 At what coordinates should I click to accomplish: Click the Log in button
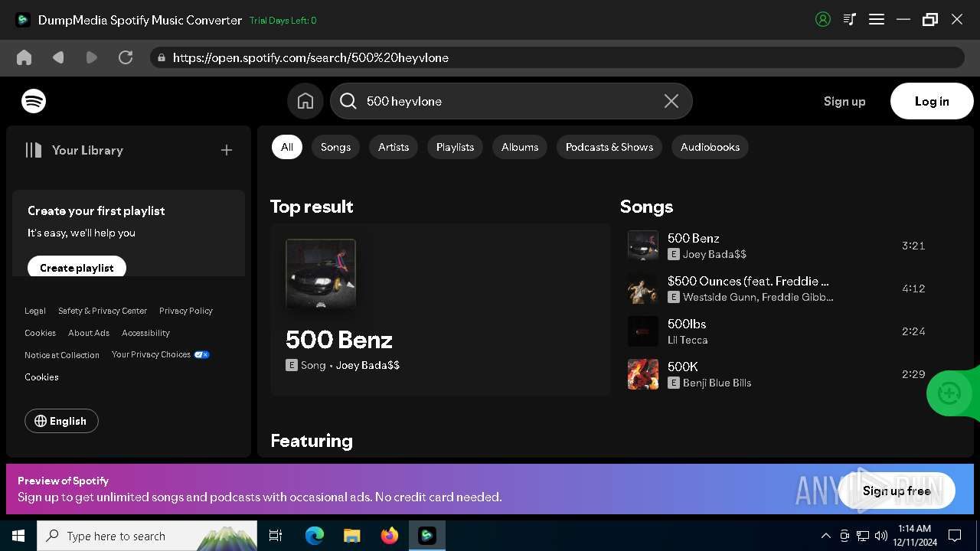932,101
